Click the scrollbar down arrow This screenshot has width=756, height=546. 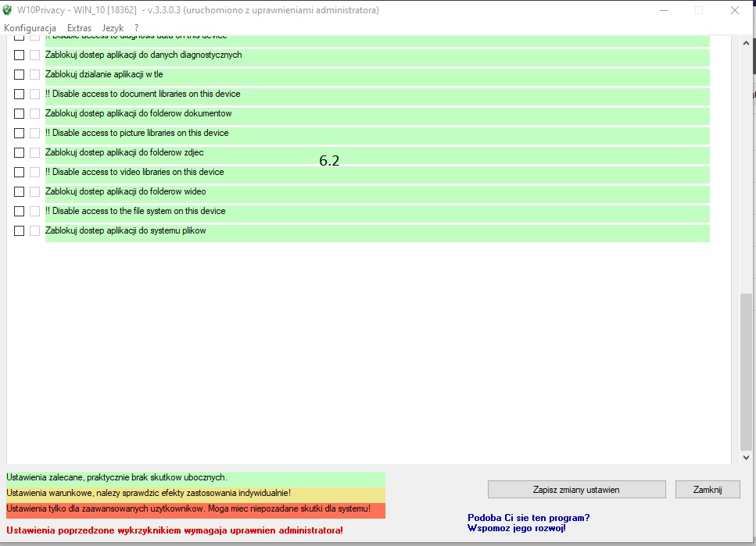coord(746,457)
